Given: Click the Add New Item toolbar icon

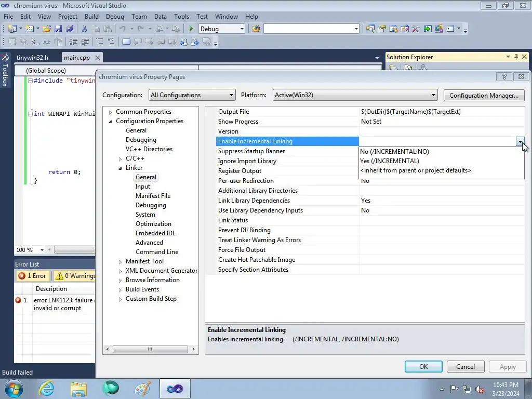Looking at the screenshot, I should [x=30, y=29].
